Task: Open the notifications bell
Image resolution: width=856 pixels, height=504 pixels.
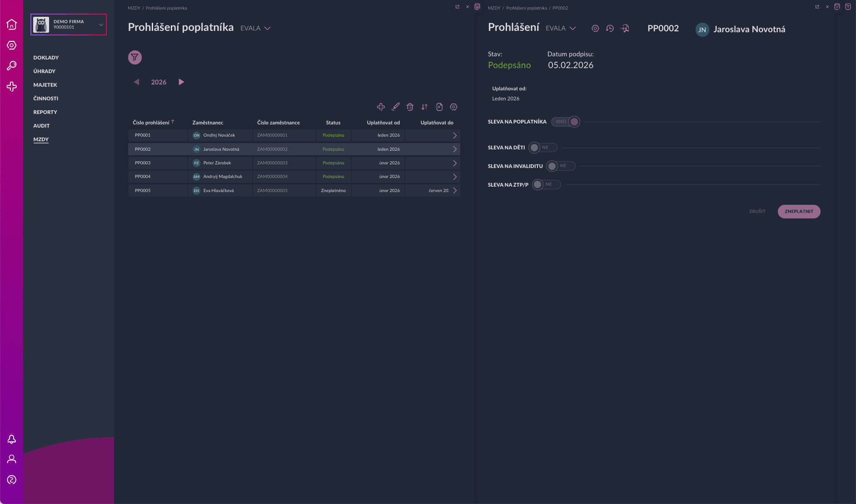Action: [x=12, y=439]
